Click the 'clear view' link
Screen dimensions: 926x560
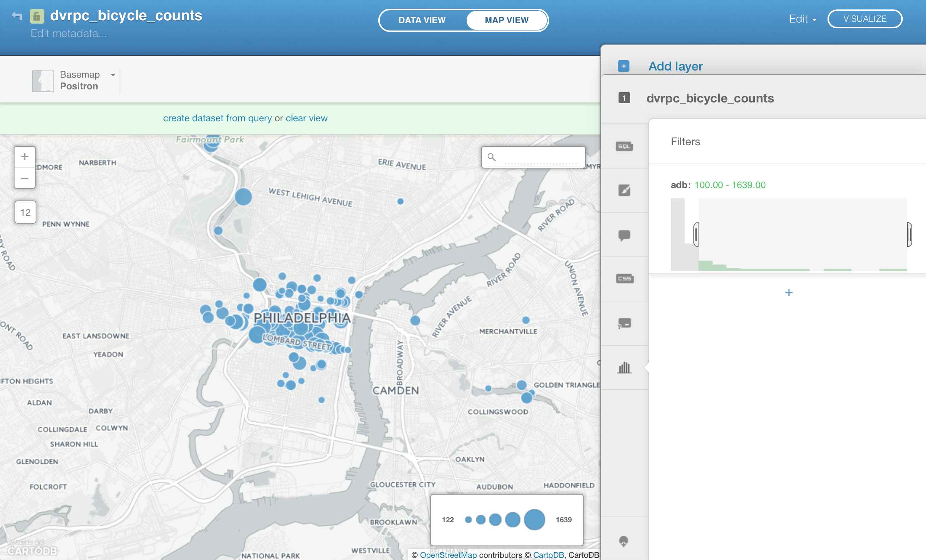[306, 118]
